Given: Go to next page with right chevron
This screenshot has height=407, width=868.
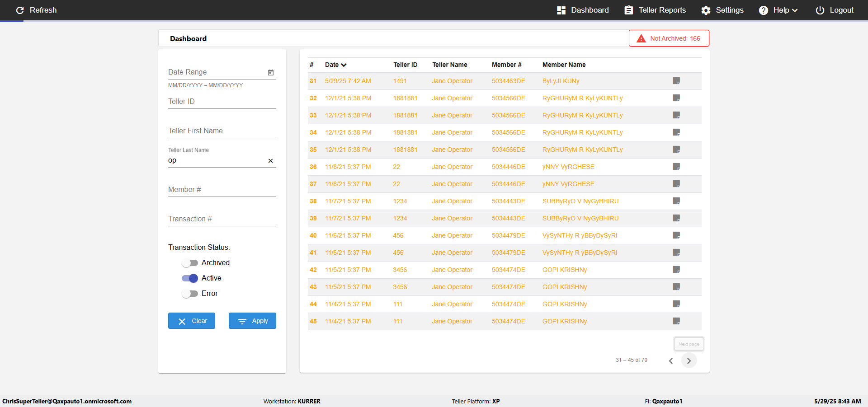Looking at the screenshot, I should (x=689, y=360).
